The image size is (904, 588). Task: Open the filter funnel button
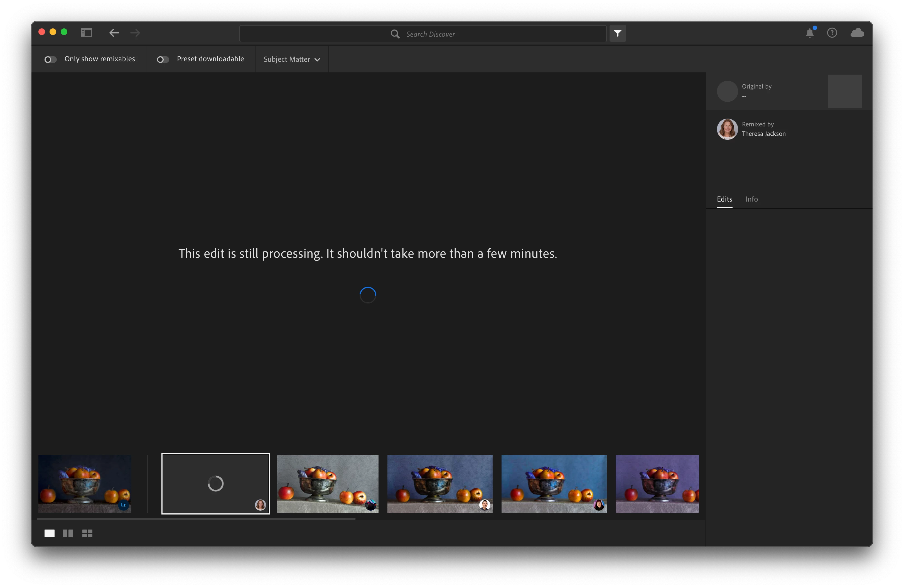coord(618,33)
